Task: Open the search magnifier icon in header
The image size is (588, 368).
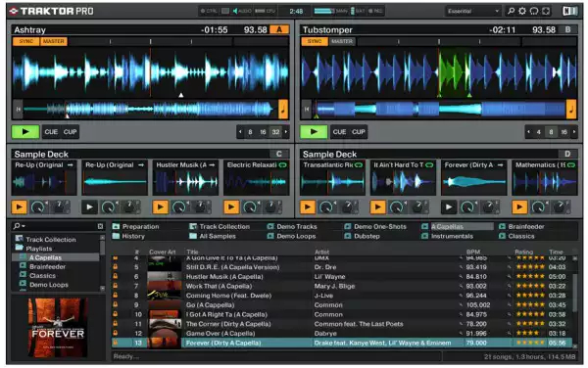Action: pos(511,11)
